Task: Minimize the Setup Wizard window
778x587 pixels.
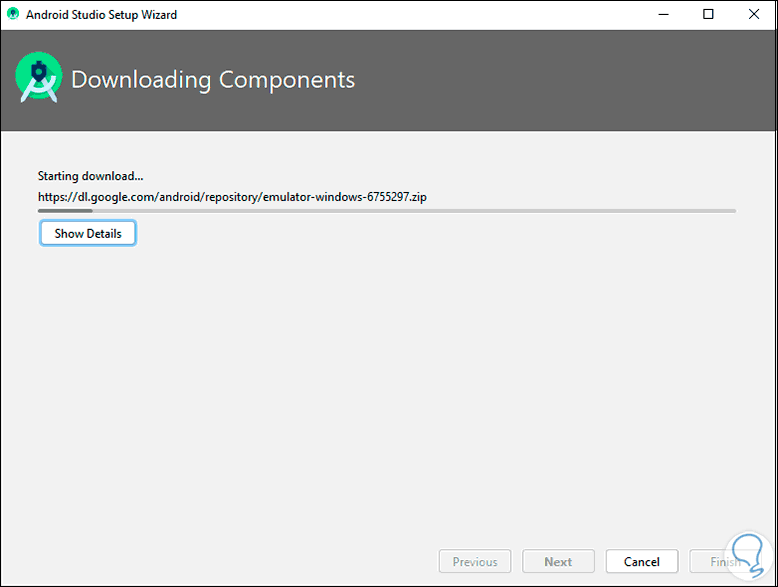Action: [x=664, y=15]
